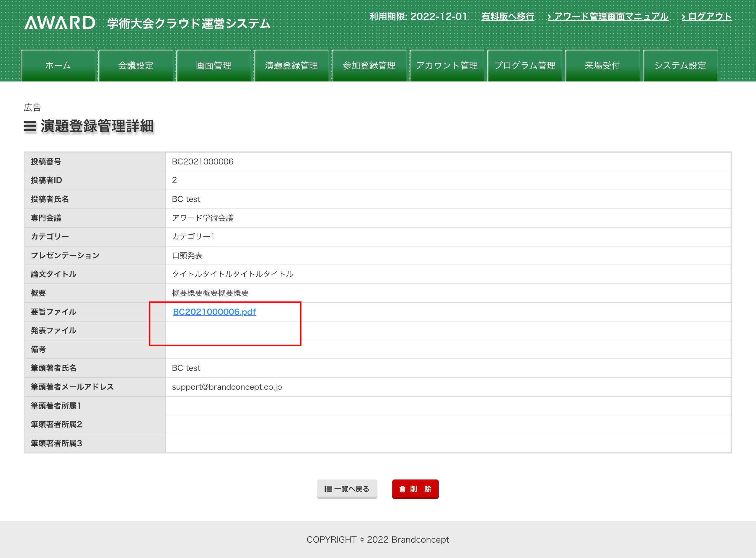The image size is (756, 558).
Task: Click the タイトルタイトルタイトルタイトル value
Action: (x=233, y=274)
